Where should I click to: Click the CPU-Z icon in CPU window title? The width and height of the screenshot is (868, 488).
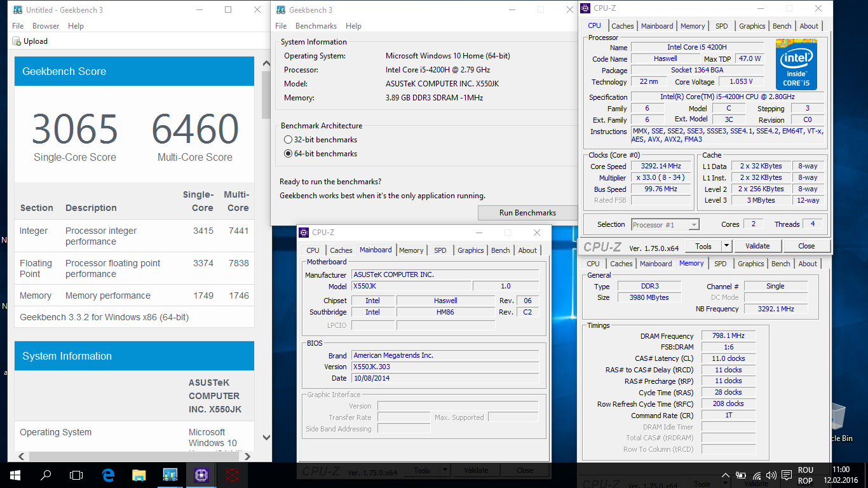[x=585, y=8]
